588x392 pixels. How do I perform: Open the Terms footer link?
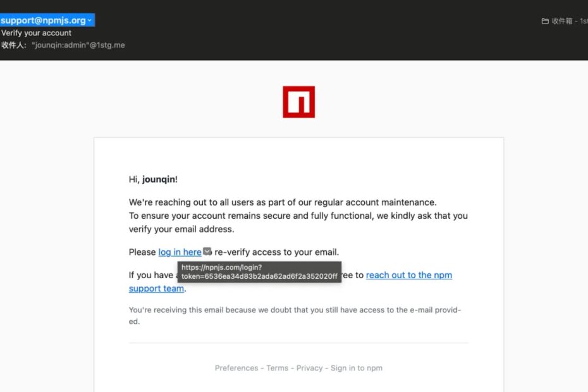point(278,368)
